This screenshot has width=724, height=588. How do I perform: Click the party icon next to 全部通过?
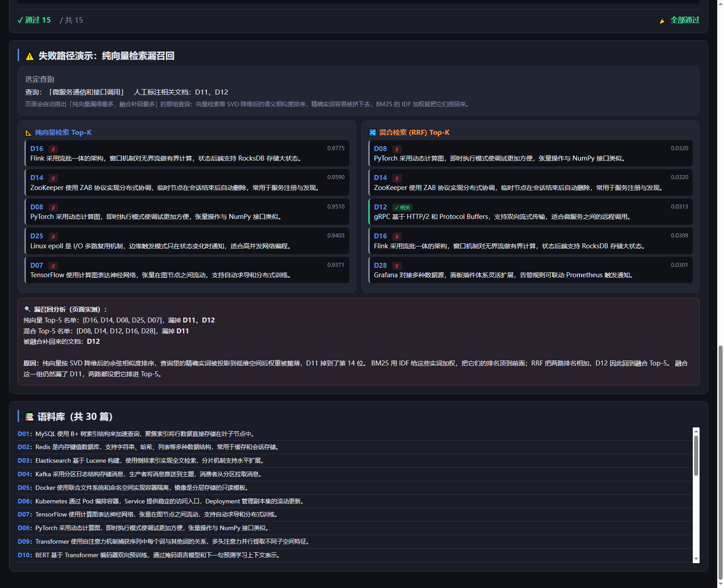(663, 20)
